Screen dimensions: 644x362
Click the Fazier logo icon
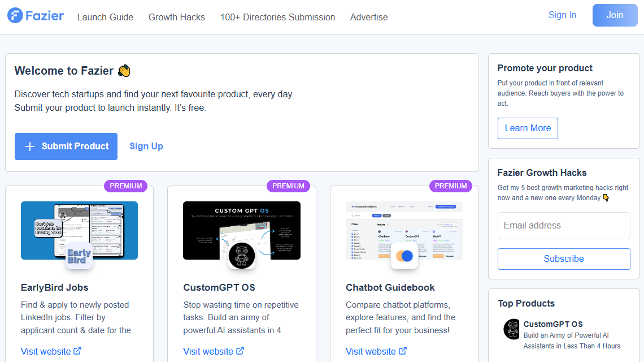(15, 16)
